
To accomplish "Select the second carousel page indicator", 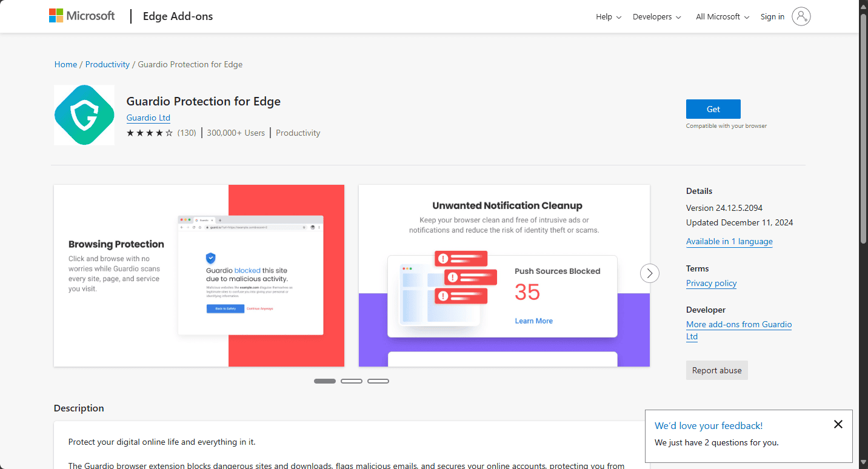I will (352, 381).
